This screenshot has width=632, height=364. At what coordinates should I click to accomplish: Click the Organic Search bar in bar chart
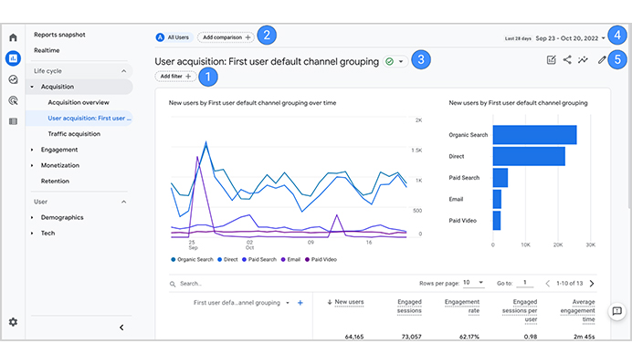(x=534, y=134)
